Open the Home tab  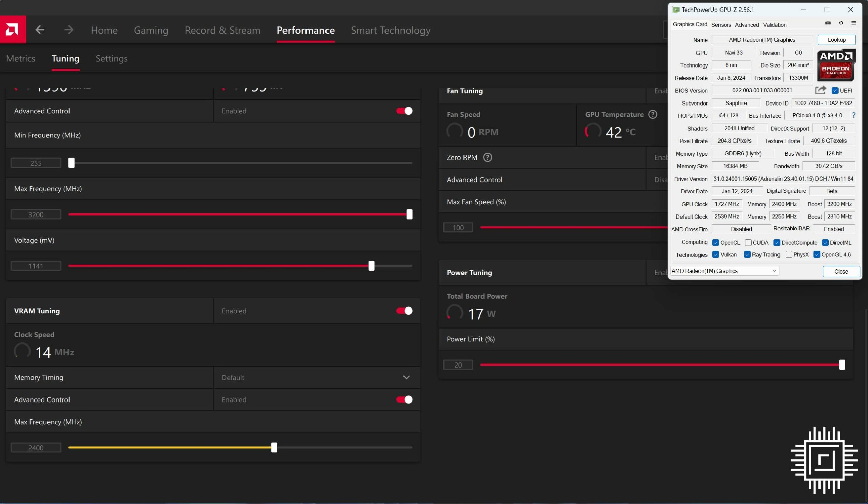tap(104, 30)
